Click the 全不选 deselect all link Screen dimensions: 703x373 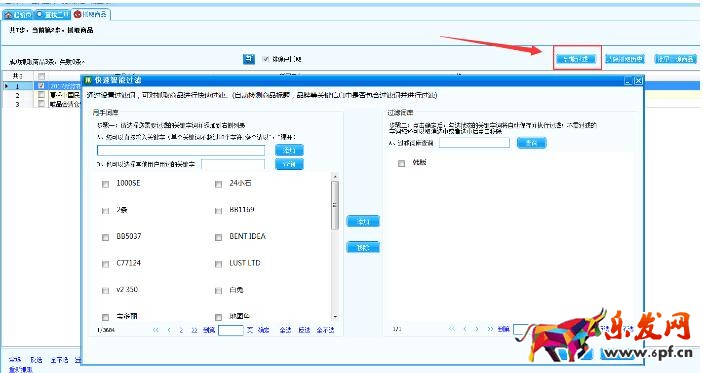[x=325, y=330]
